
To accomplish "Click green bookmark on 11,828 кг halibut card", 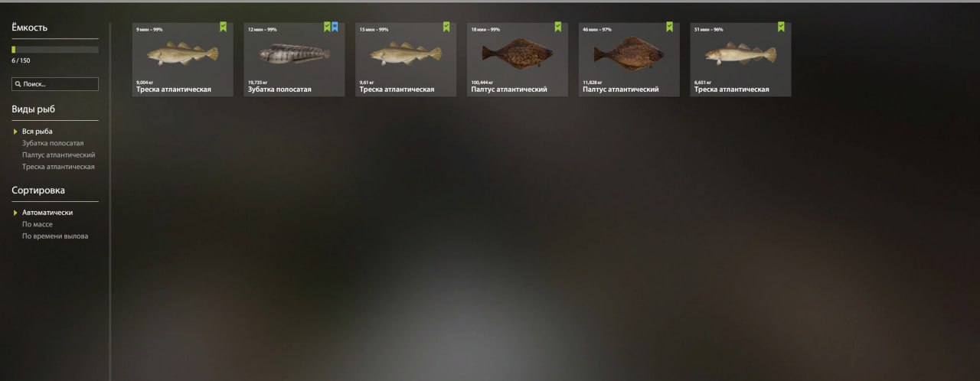I will pyautogui.click(x=669, y=27).
